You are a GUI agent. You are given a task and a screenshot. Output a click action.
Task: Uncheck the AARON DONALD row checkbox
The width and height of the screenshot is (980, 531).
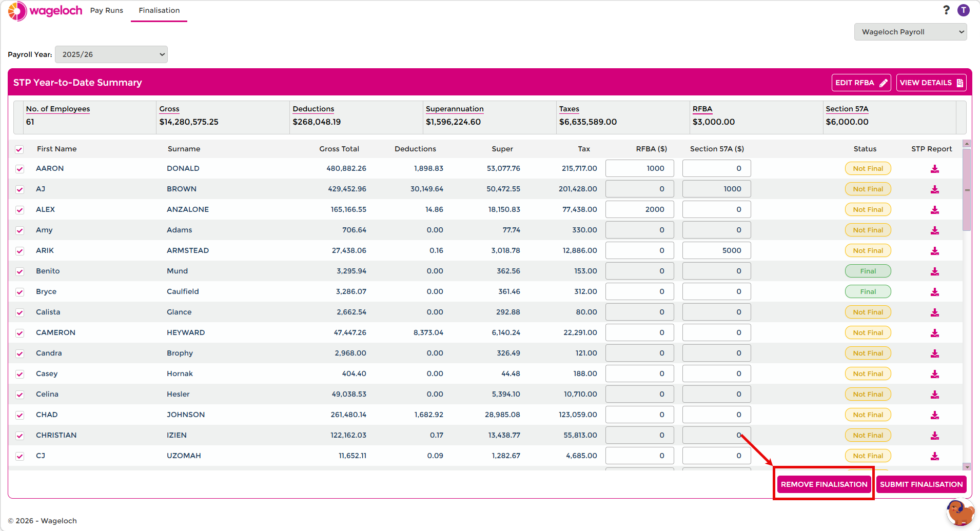click(19, 169)
